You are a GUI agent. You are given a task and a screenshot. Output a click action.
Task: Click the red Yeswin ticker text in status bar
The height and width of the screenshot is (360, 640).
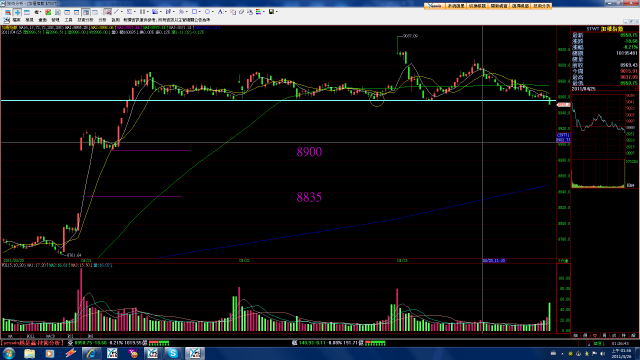[32, 343]
